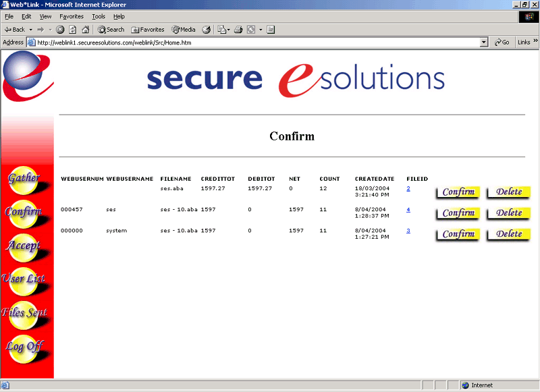This screenshot has width=540, height=392.
Task: Click the Windows flag throbber icon
Action: coord(529,17)
